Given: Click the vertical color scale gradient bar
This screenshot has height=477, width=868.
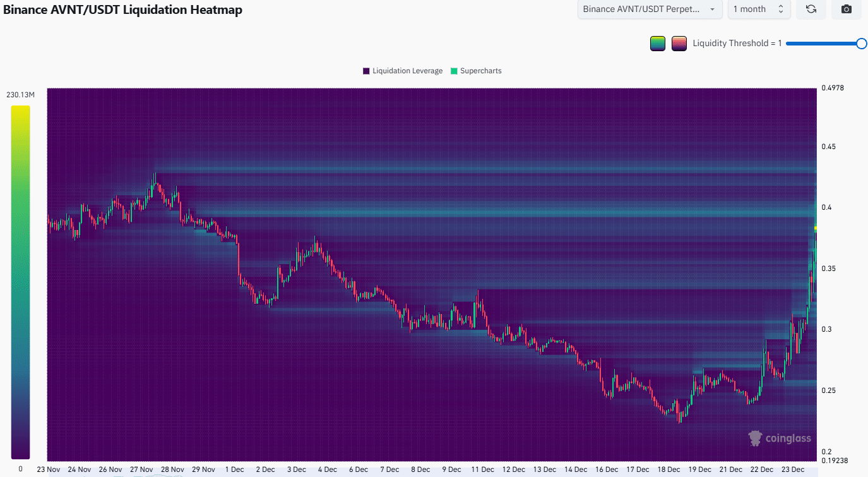Looking at the screenshot, I should (20, 278).
